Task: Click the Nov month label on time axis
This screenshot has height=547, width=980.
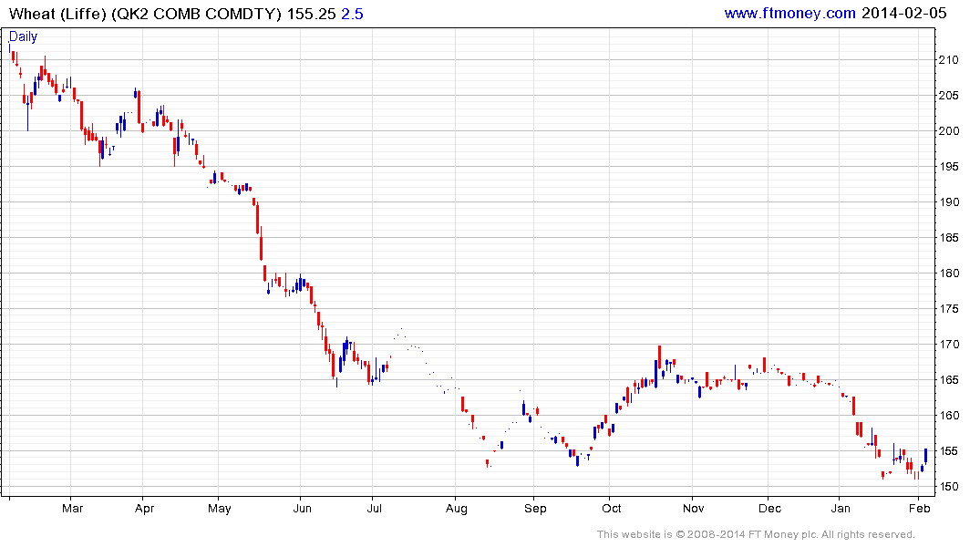Action: 693,509
